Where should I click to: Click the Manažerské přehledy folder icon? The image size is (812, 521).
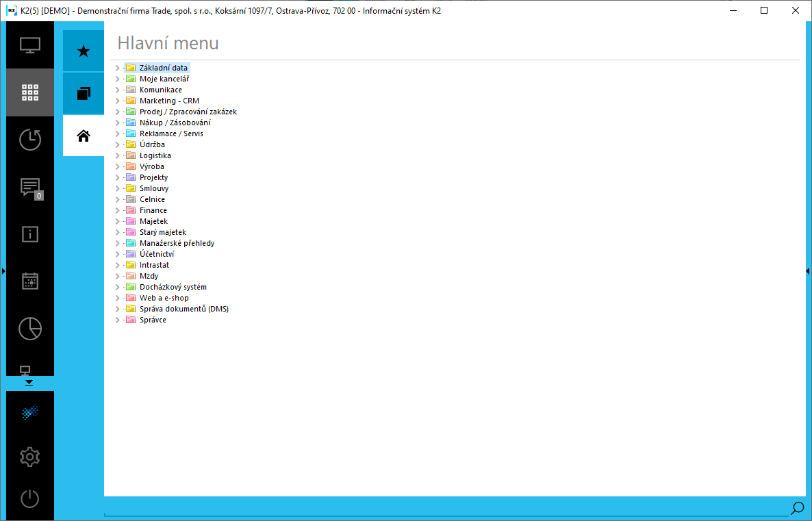tap(131, 243)
